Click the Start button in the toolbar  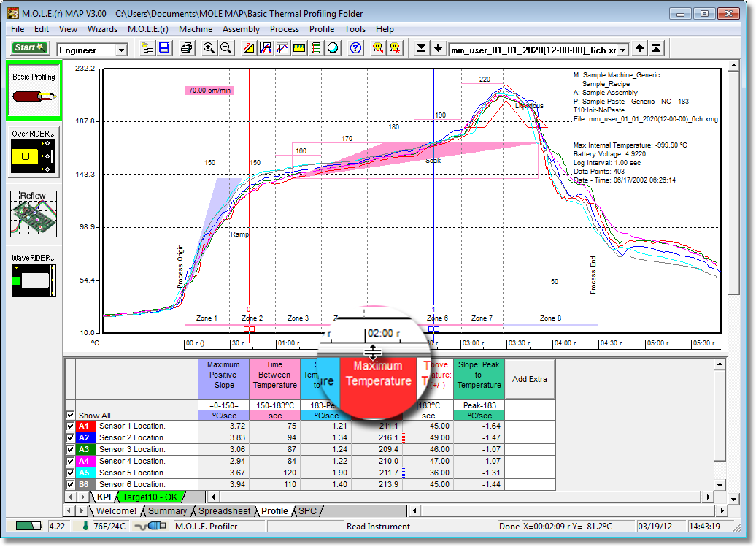(x=29, y=47)
